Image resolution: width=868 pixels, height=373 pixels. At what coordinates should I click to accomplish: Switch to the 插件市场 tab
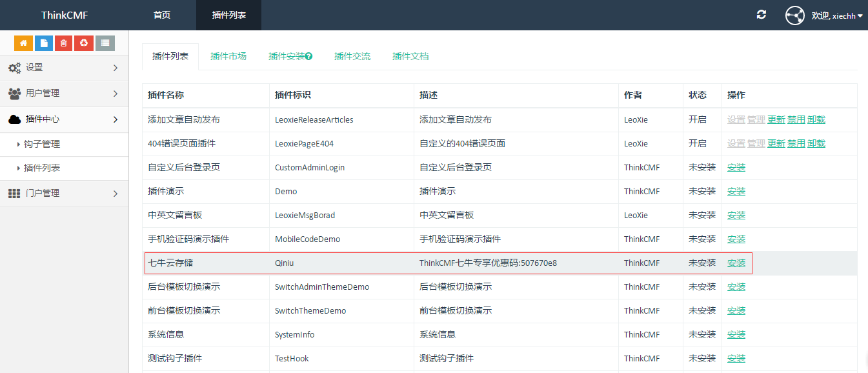coord(228,56)
